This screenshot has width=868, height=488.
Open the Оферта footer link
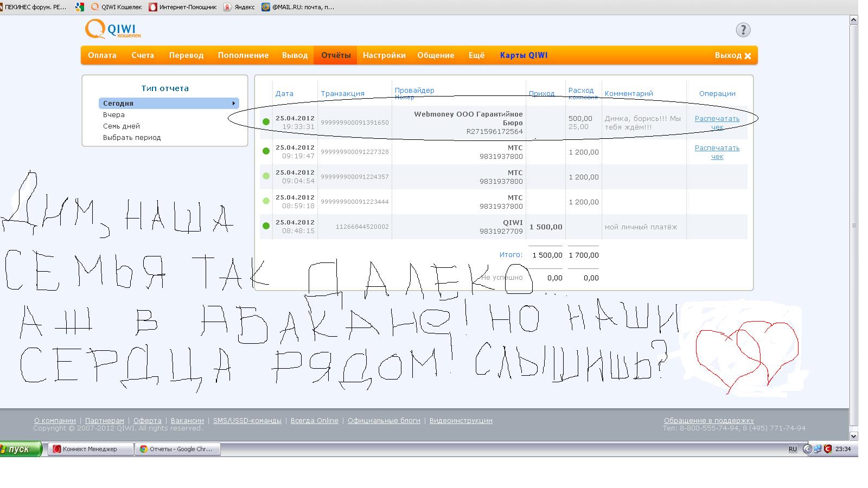148,420
